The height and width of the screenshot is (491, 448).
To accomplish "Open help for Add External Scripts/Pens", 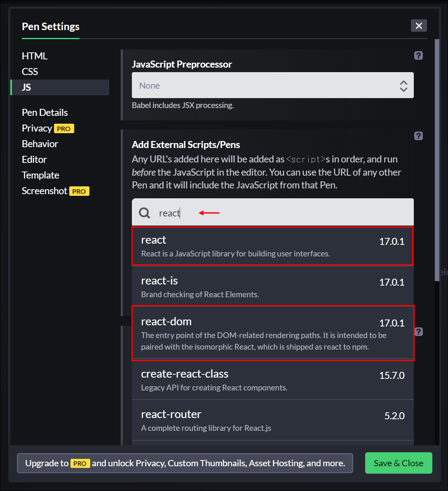I will pyautogui.click(x=418, y=136).
